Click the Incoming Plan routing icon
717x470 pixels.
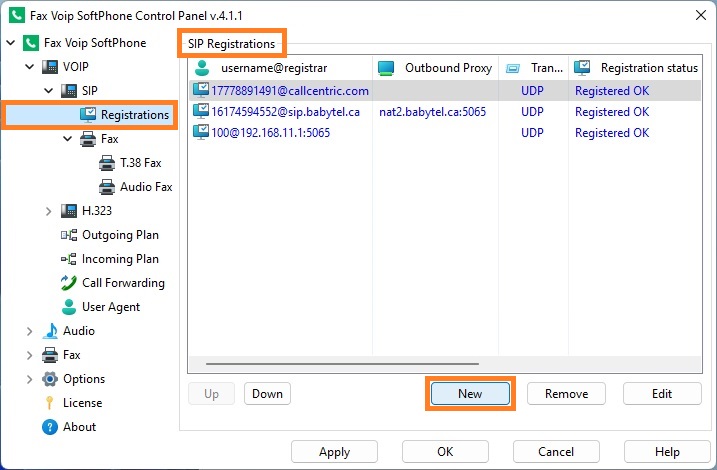[x=69, y=259]
